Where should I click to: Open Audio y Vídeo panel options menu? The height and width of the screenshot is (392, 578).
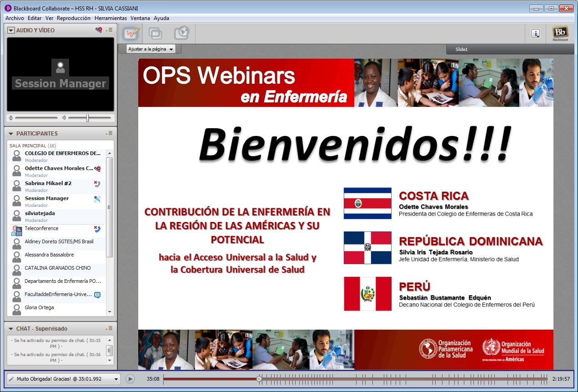109,30
